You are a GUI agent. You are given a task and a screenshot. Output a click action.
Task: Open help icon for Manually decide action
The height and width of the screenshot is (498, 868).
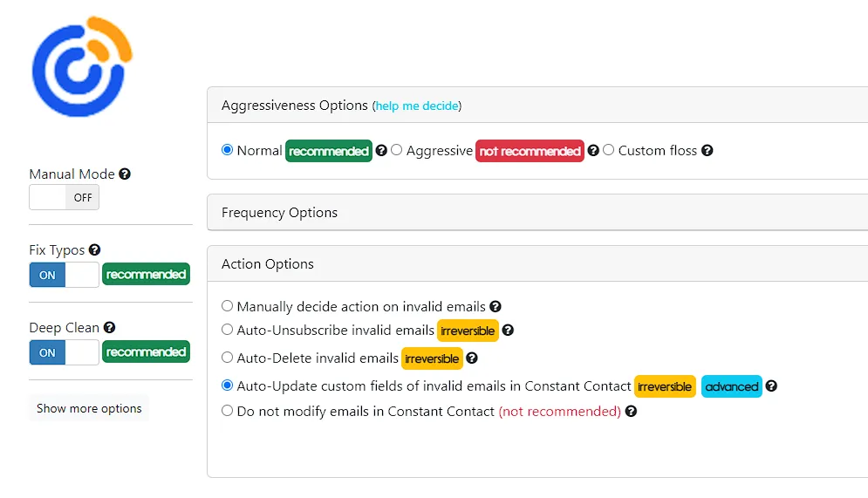coord(496,306)
